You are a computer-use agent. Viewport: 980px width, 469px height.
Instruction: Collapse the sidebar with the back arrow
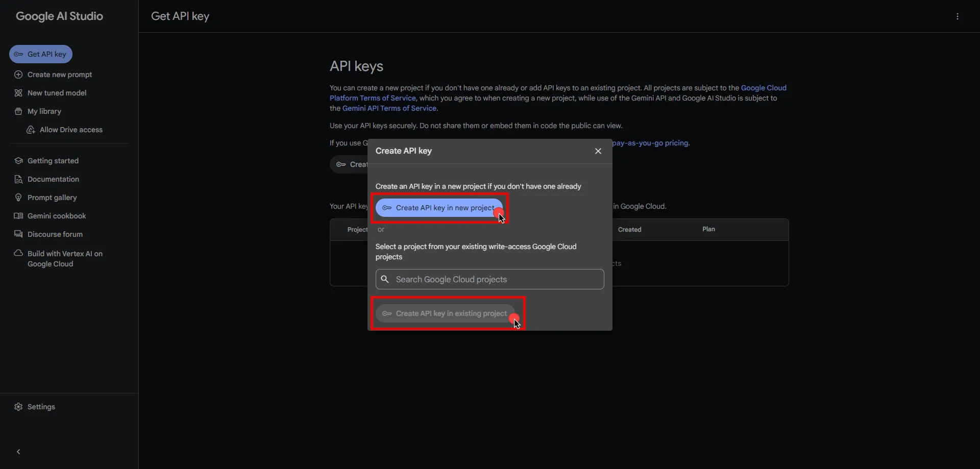point(18,451)
